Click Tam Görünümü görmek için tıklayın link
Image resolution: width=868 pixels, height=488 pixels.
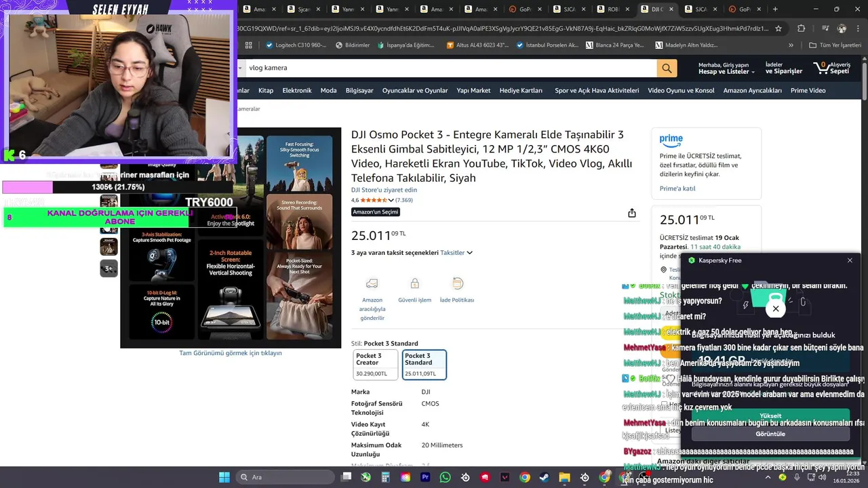point(231,353)
